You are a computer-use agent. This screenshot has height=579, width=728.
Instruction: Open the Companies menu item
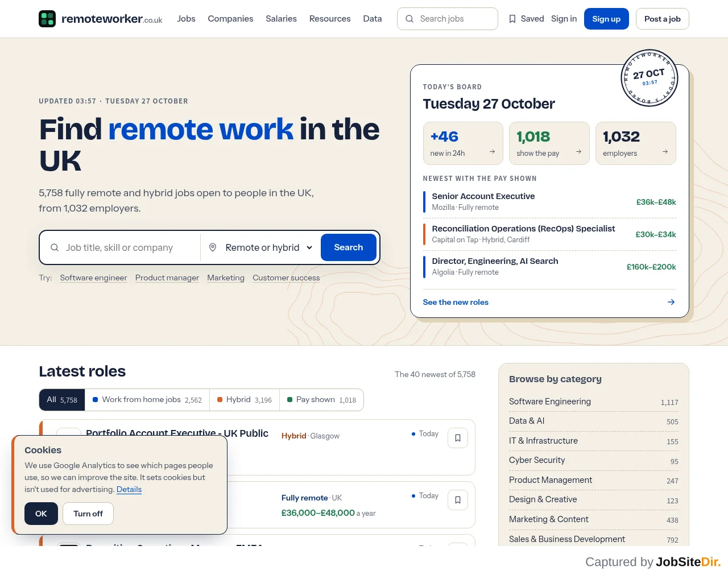230,19
